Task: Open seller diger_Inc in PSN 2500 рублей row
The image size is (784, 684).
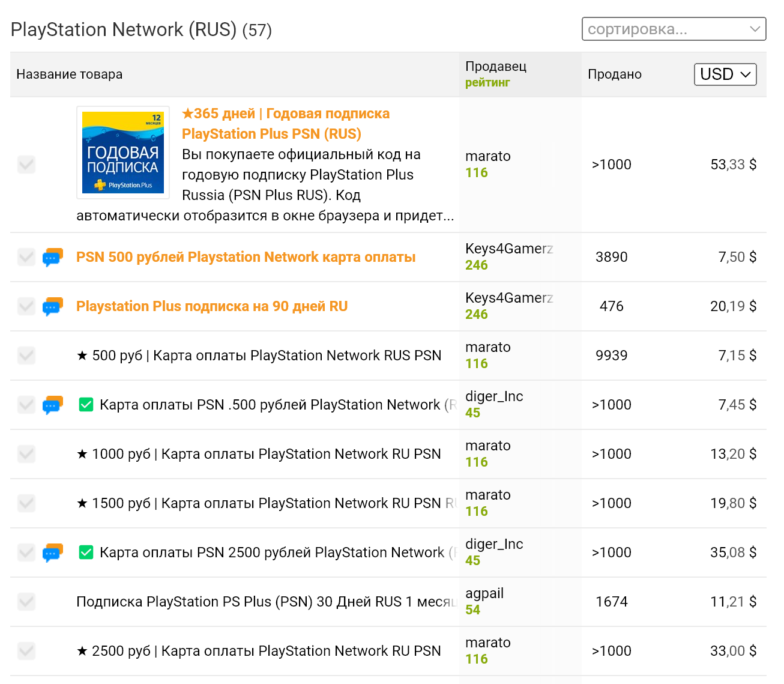Action: pos(494,544)
